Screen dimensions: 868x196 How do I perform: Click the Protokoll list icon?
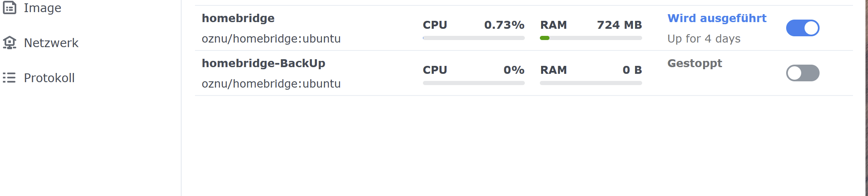coord(9,78)
